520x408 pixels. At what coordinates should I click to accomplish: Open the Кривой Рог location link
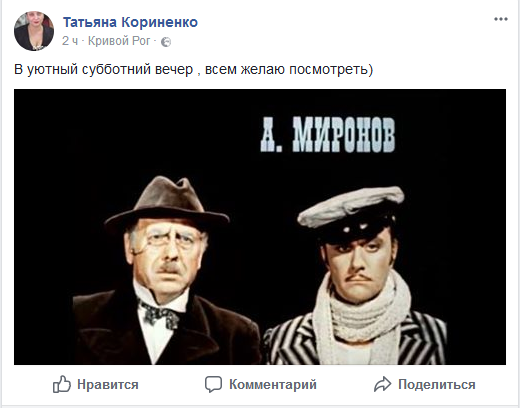click(x=119, y=41)
